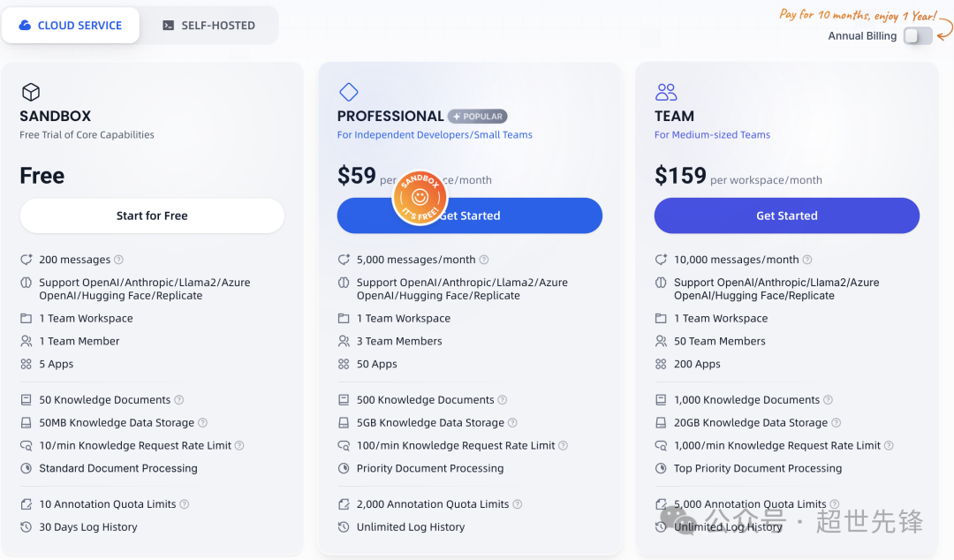Viewport: 954px width, 560px height.
Task: Switch to the Self-Hosted tab
Action: (x=209, y=26)
